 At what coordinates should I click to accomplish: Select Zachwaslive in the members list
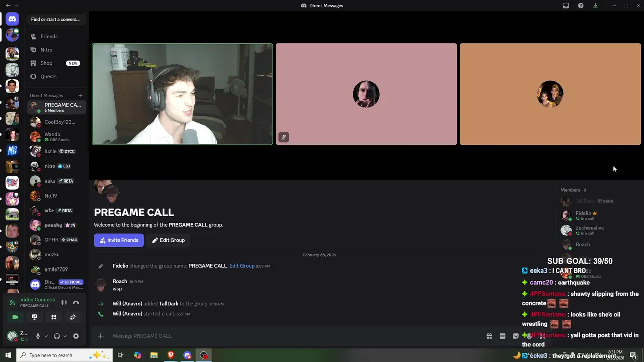point(599,230)
